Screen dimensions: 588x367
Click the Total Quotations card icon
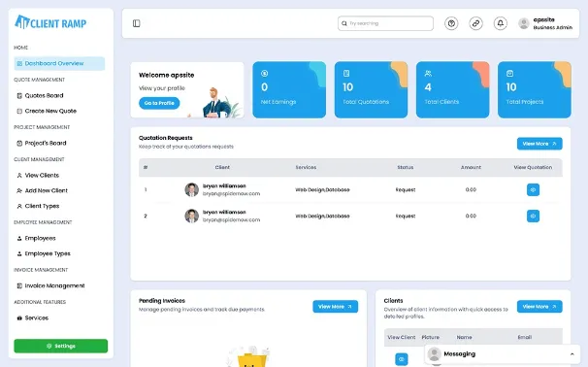point(346,73)
